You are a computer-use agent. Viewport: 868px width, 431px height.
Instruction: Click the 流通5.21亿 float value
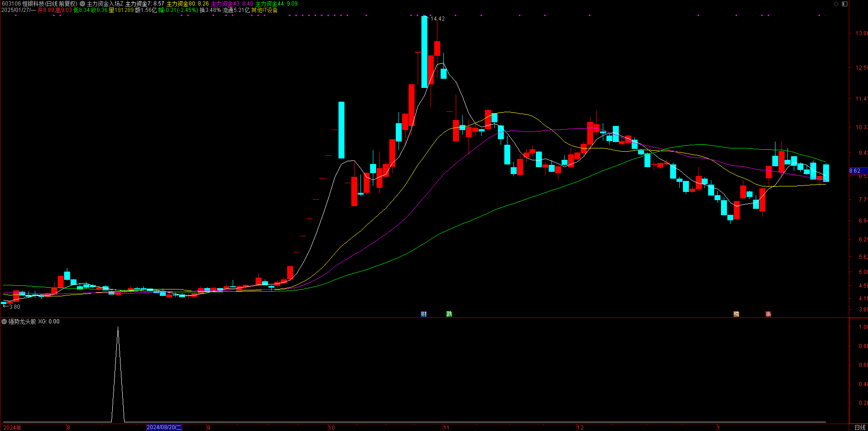coord(236,10)
